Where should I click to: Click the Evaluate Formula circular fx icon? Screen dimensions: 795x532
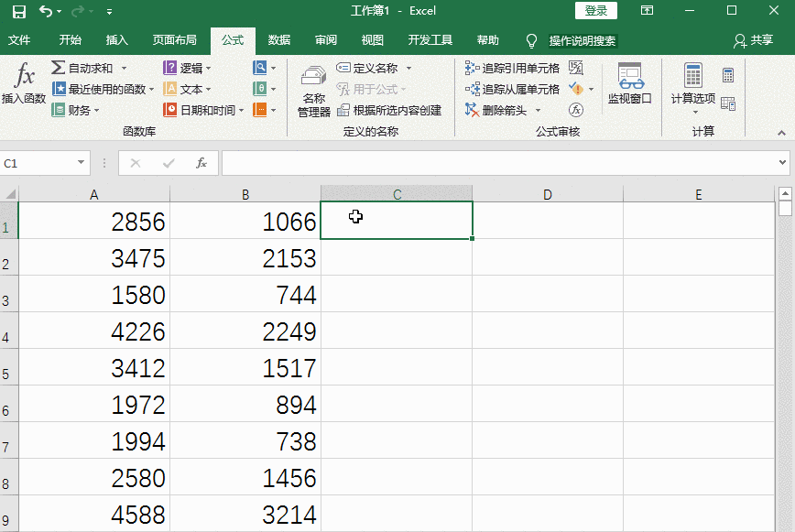(x=576, y=109)
